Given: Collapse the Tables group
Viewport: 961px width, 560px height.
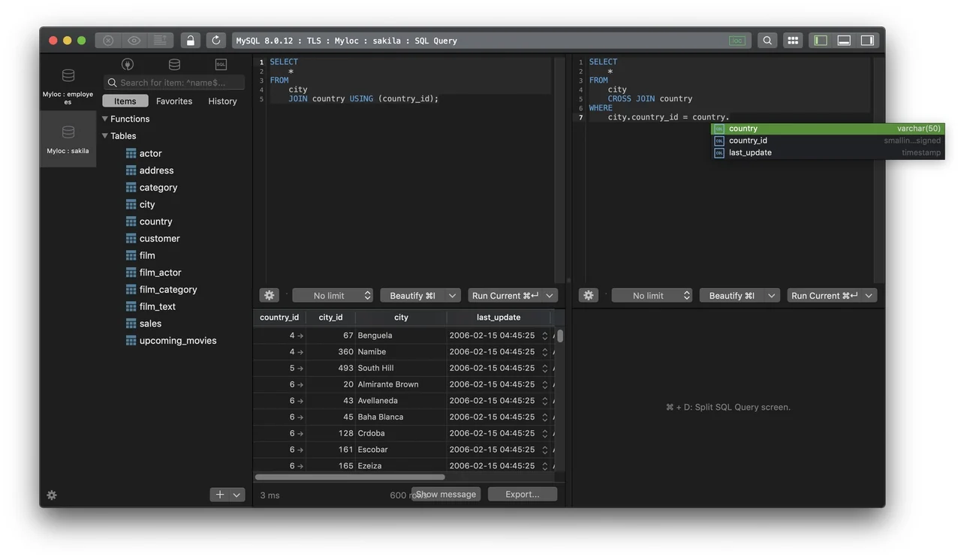Looking at the screenshot, I should pyautogui.click(x=105, y=136).
